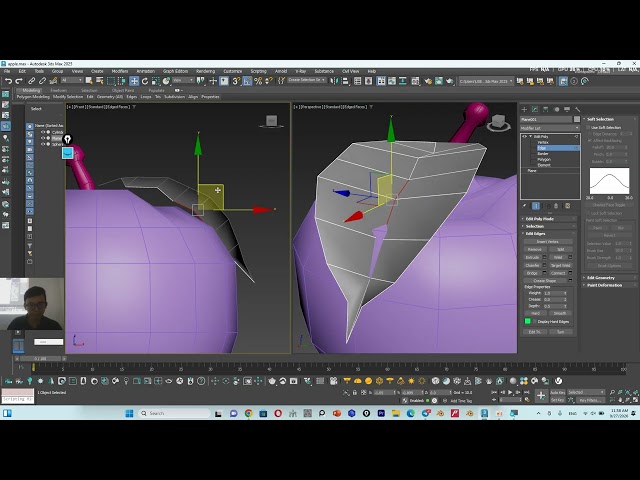Screen dimensions: 640x480
Task: Open the Hierarchy panel tab icon
Action: 545,109
